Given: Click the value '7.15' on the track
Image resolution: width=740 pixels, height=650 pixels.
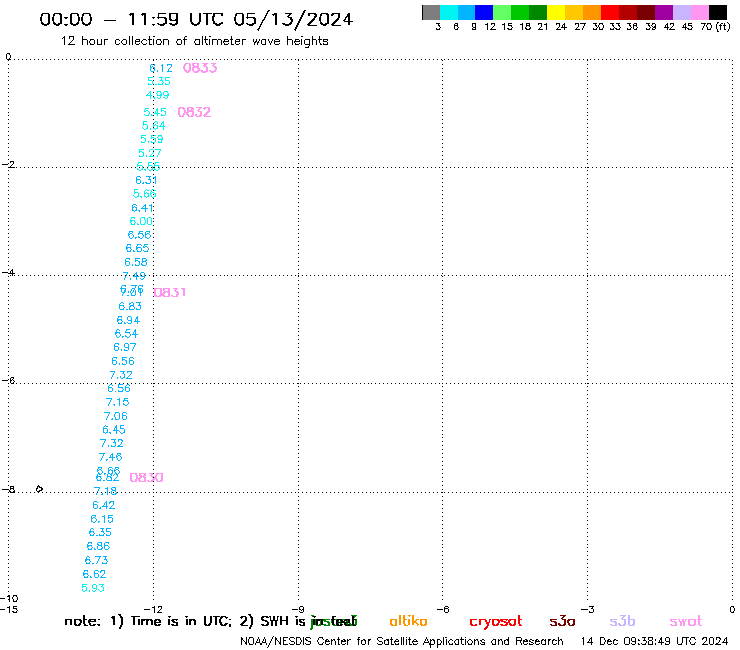Looking at the screenshot, I should click(x=118, y=403).
